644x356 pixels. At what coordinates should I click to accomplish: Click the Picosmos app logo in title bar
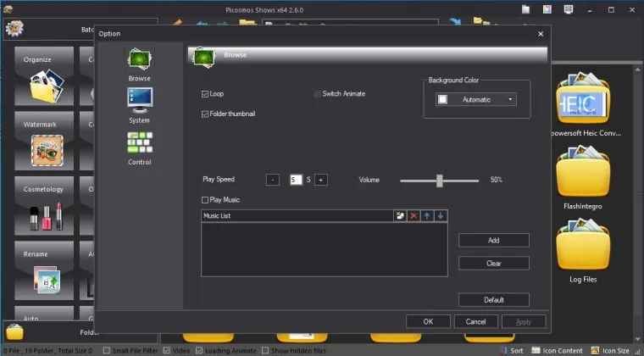point(8,9)
